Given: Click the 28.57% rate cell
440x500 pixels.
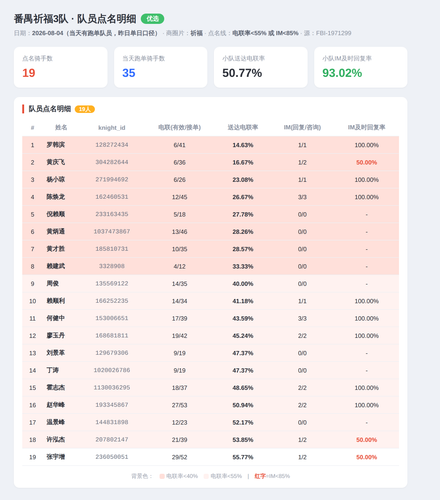Looking at the screenshot, I should coord(243,249).
